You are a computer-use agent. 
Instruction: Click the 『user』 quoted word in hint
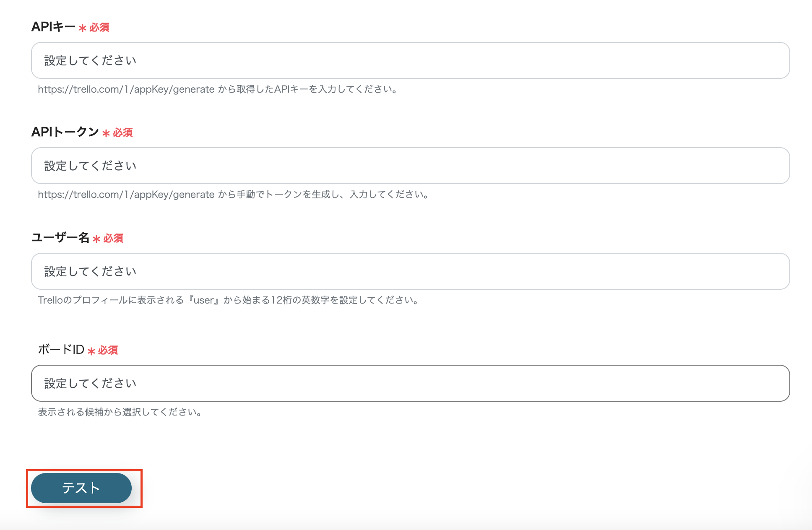tap(203, 300)
